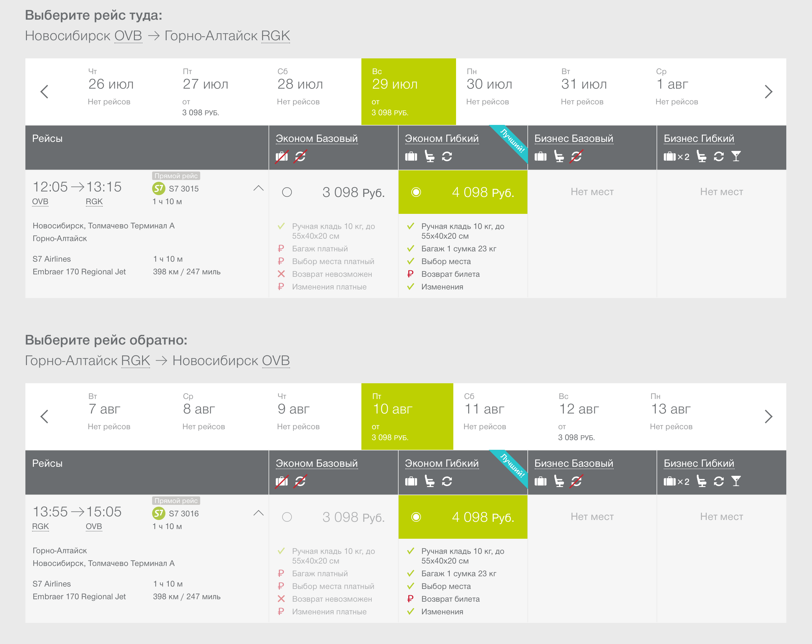Viewport: 812px width, 644px height.
Task: Choose return date 12 авг
Action: pyautogui.click(x=594, y=417)
